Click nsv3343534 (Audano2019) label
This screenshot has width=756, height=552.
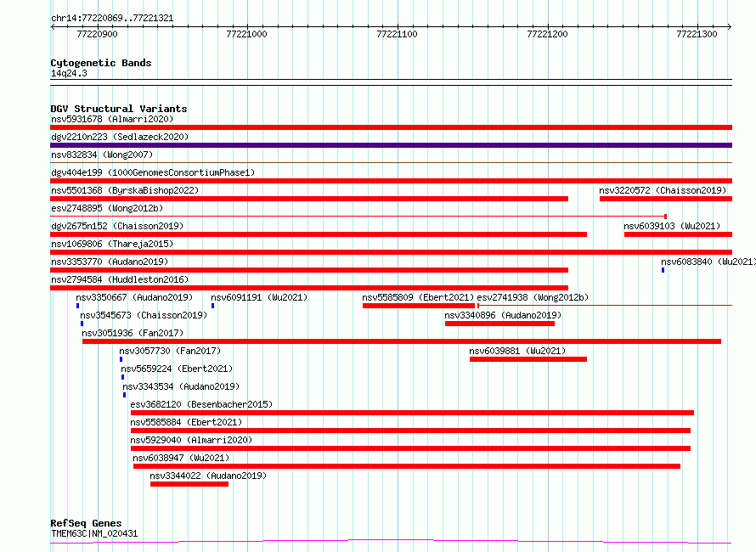click(x=181, y=386)
